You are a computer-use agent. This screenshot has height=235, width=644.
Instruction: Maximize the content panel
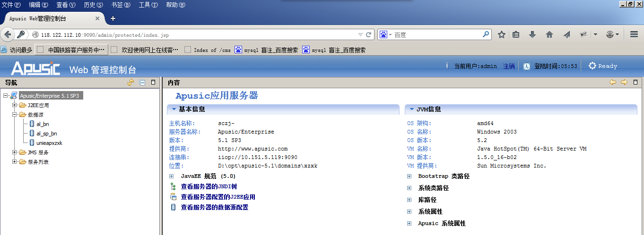click(635, 82)
